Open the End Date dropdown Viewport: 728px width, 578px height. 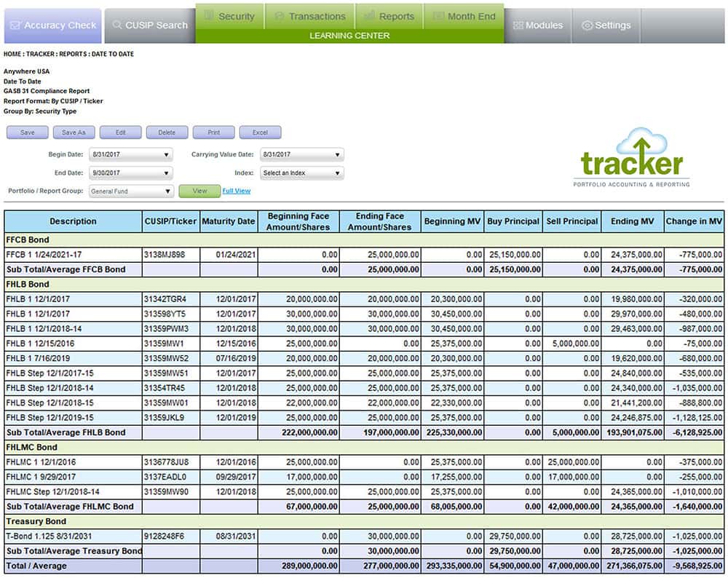click(131, 173)
